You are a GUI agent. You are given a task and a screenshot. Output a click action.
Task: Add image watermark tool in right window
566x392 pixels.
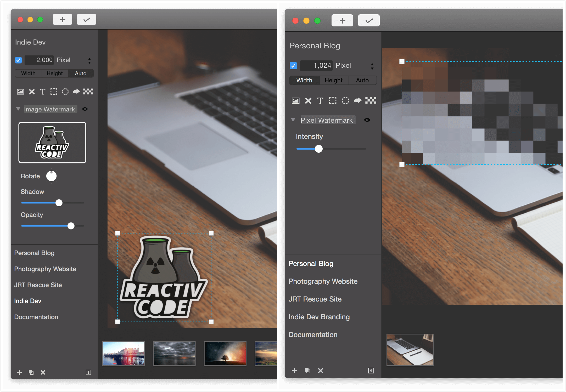[295, 101]
